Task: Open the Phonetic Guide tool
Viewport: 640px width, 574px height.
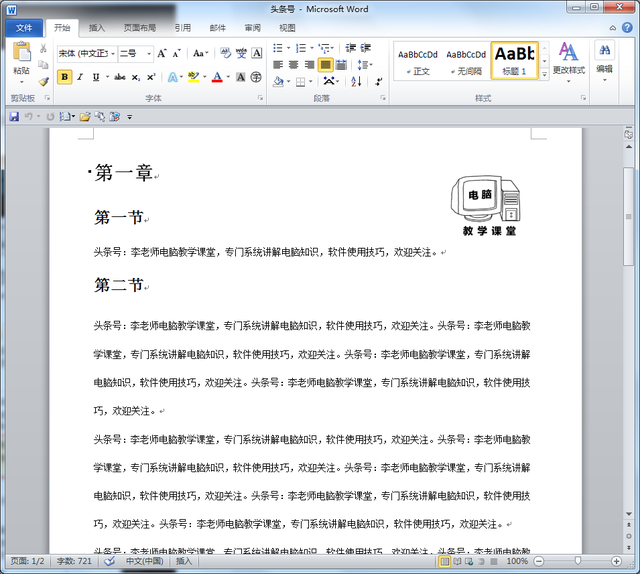Action: (241, 53)
